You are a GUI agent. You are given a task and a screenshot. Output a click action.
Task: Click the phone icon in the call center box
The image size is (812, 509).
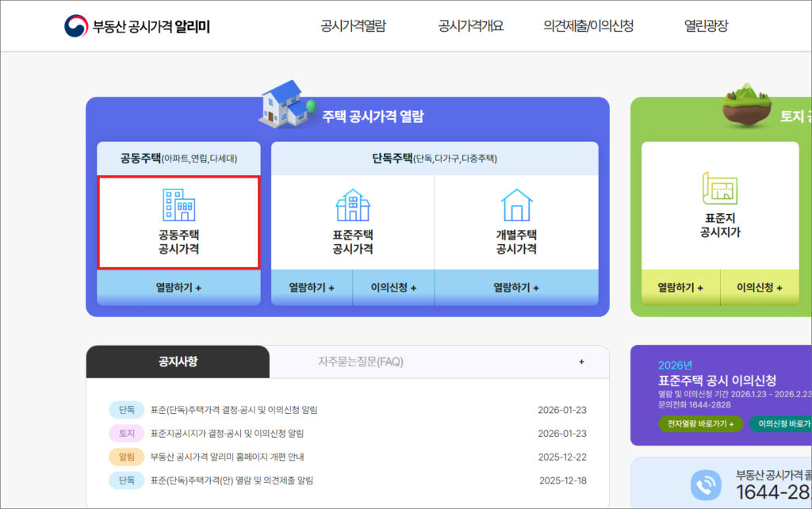pos(704,484)
